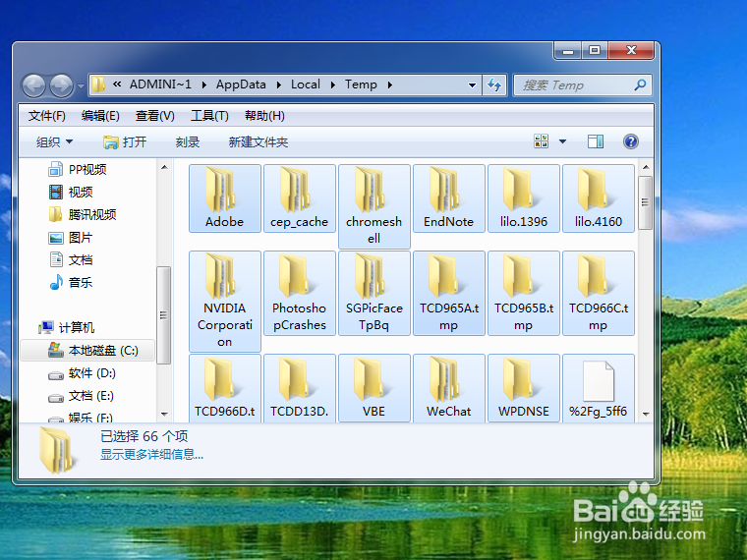Click the file list scrollbar thumb
This screenshot has height=560, width=747.
coord(646,202)
